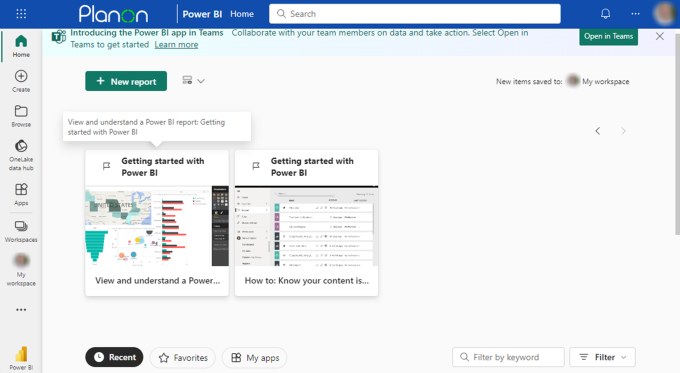Open OneLake data hub
The height and width of the screenshot is (373, 680).
click(21, 155)
